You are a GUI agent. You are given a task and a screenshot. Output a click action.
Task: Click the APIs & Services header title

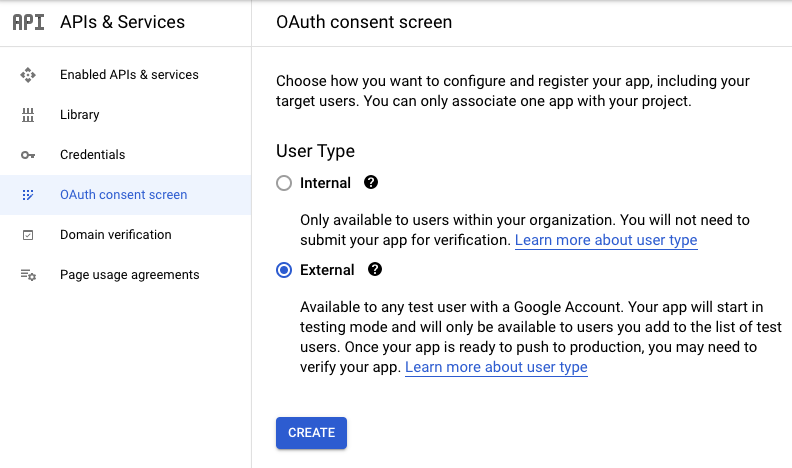pos(122,22)
